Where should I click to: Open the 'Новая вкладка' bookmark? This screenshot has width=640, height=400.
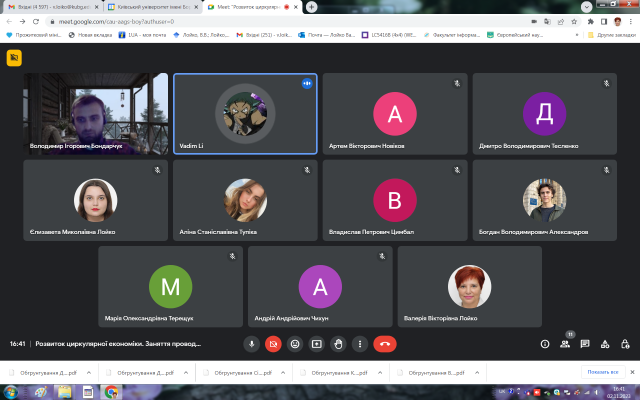coord(92,33)
